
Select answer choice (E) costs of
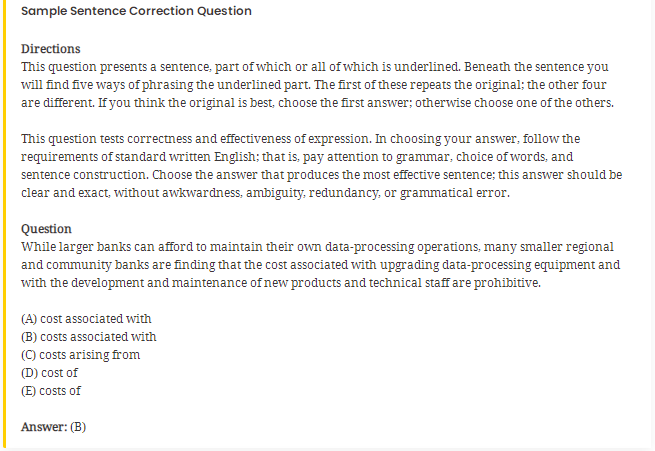coord(51,391)
